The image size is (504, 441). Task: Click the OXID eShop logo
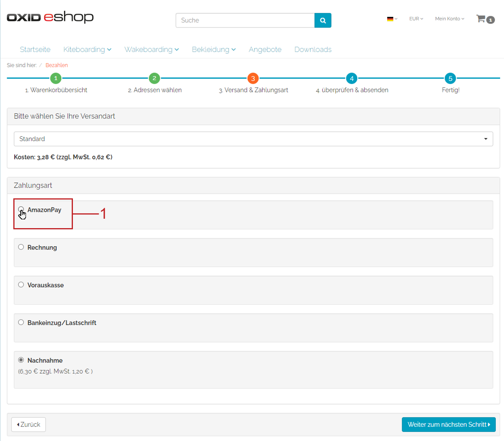pyautogui.click(x=50, y=18)
